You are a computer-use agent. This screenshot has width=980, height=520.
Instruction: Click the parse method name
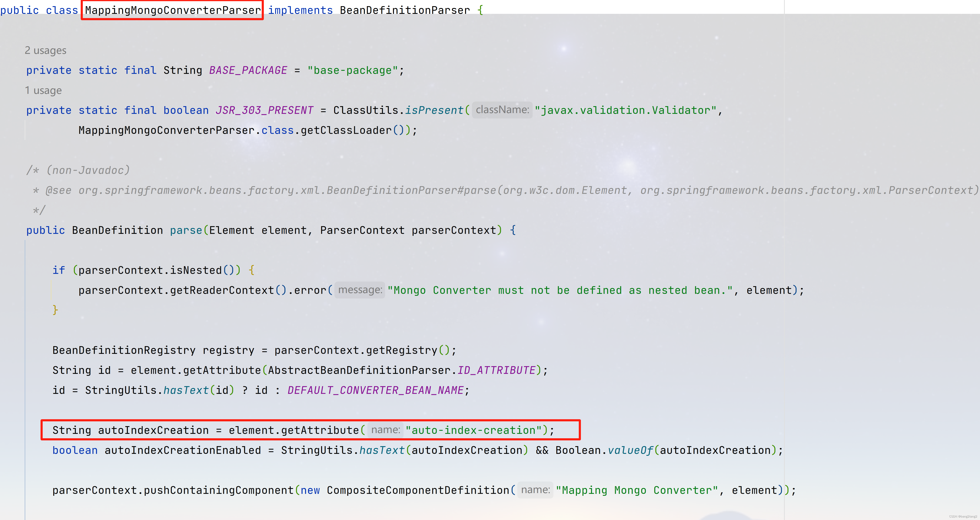(x=186, y=230)
